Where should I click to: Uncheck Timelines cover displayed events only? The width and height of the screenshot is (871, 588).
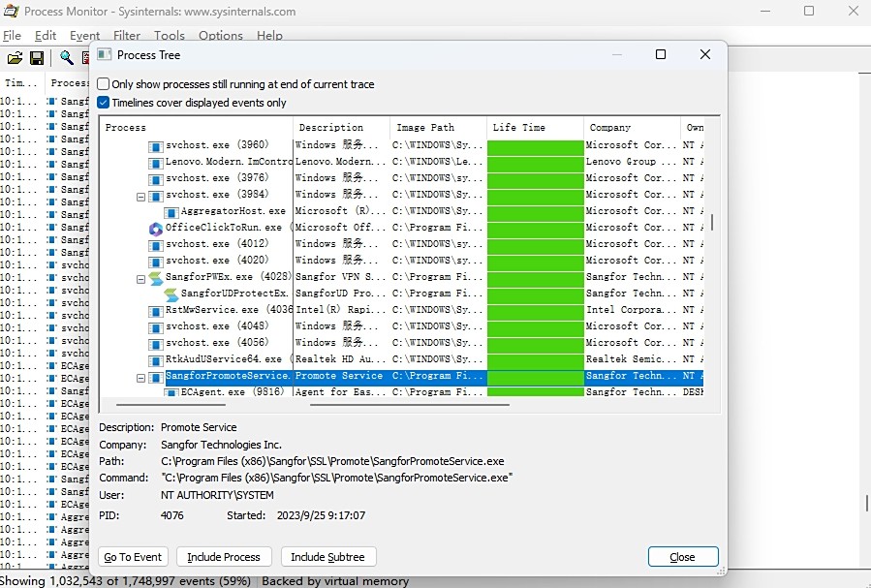pos(104,103)
